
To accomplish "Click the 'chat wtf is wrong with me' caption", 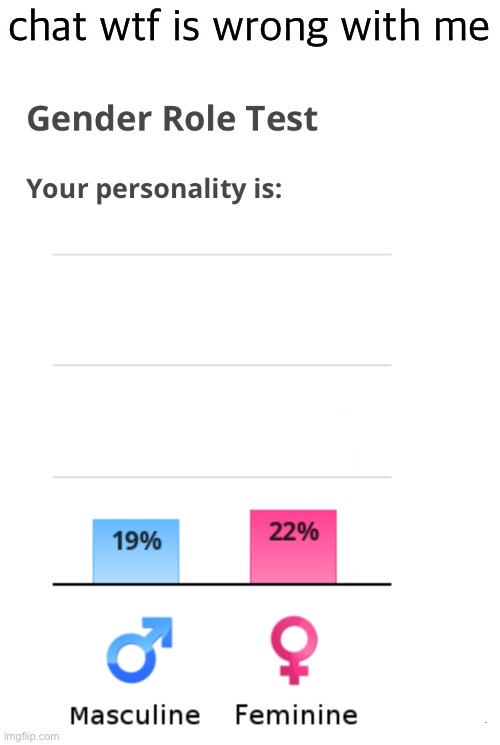I will point(249,25).
